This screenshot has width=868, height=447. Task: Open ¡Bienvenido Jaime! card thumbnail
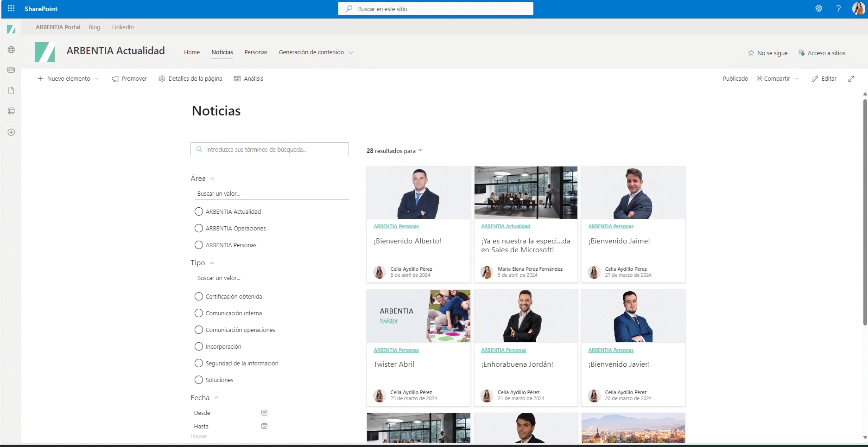tap(633, 193)
